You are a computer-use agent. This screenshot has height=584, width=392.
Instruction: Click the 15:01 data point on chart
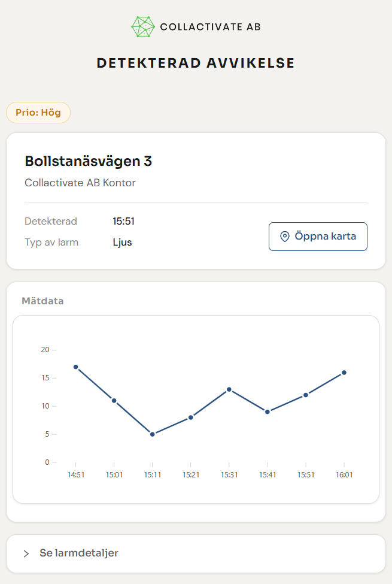click(114, 401)
